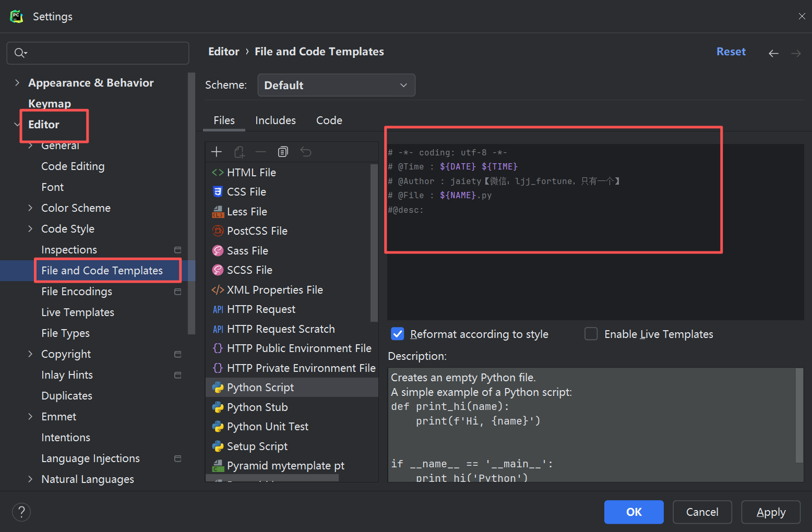This screenshot has width=812, height=532.
Task: Click the description panel scrollbar
Action: pyautogui.click(x=799, y=416)
